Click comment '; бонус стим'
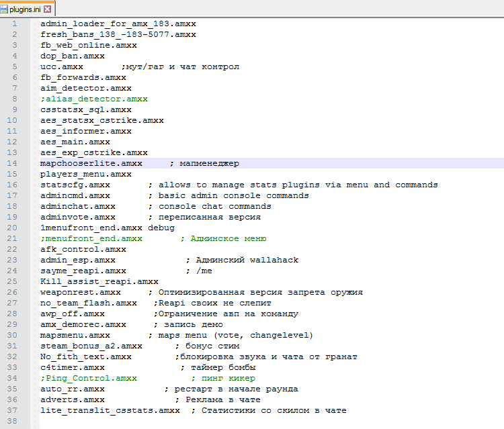 point(207,346)
